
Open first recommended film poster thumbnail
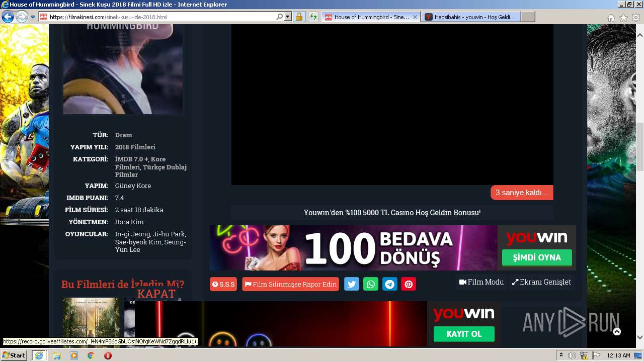coord(91,322)
